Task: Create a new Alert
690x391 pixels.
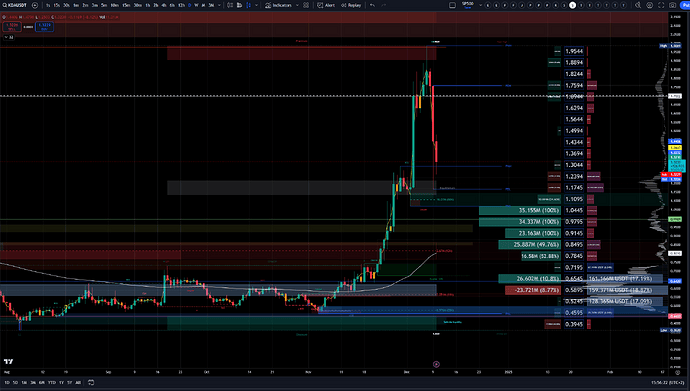Action: 326,5
